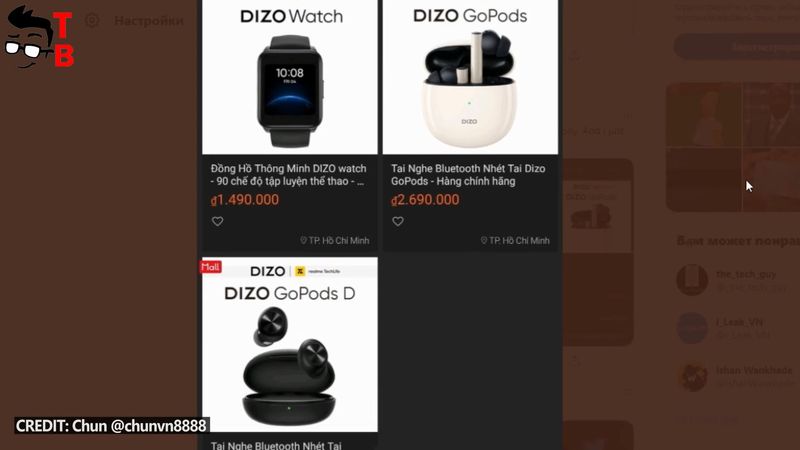Open Ishan Wankhade suggested profile avatar
The width and height of the screenshot is (800, 450).
click(x=692, y=377)
